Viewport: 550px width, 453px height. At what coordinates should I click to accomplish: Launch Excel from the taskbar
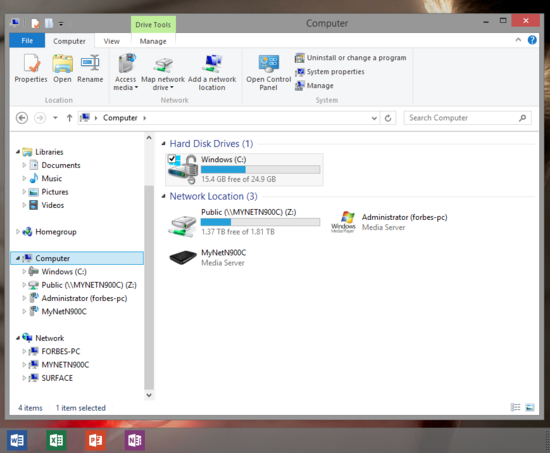tap(56, 440)
